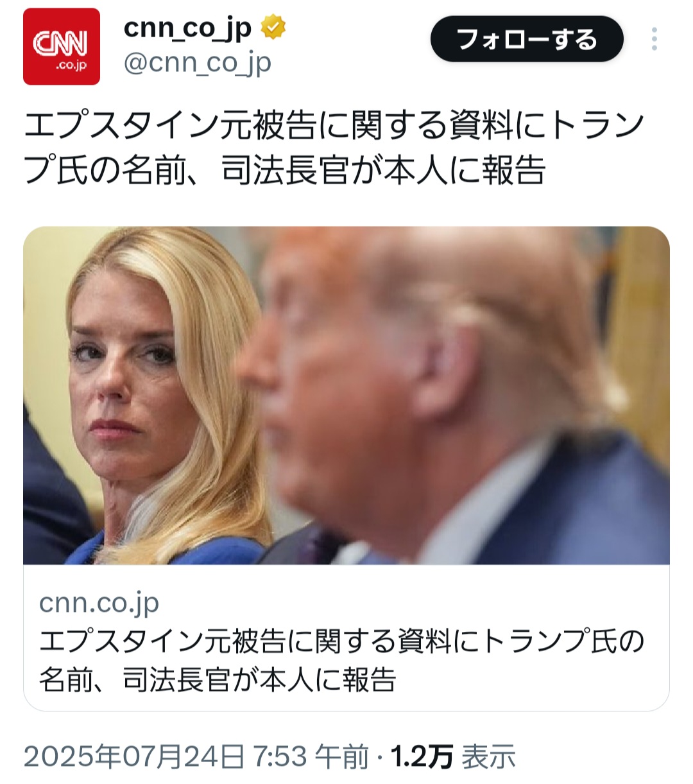Open the cnn.co.jp domain on the card
693x784 pixels.
pos(99,602)
